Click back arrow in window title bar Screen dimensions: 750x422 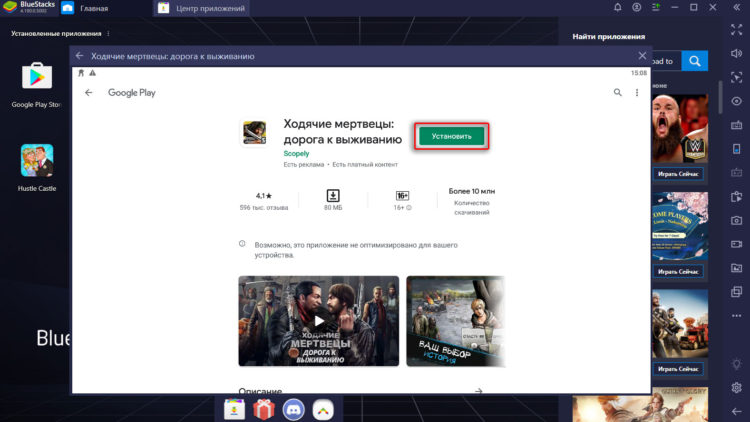(x=79, y=56)
